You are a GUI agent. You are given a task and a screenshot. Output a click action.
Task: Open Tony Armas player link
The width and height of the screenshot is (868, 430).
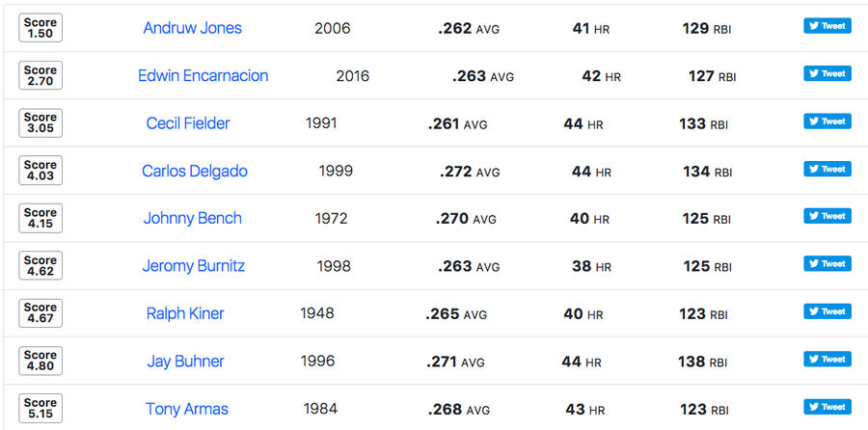186,409
